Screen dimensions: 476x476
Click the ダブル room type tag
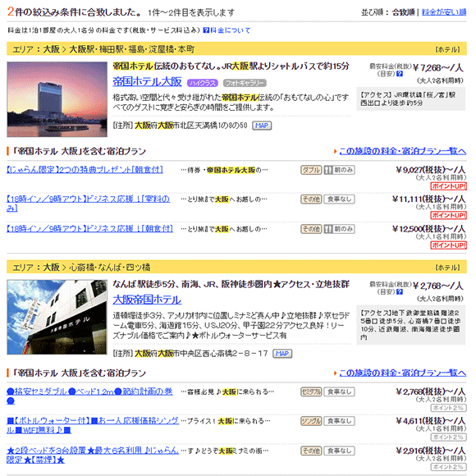tap(311, 170)
